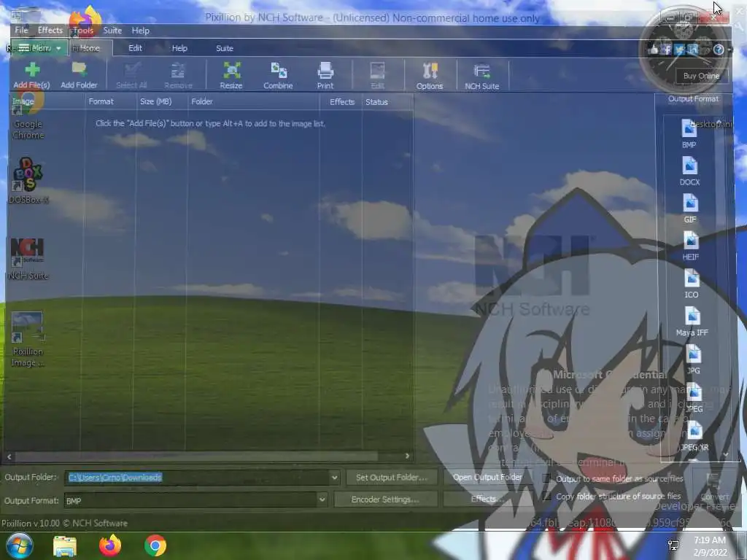Select DOCX in Output Format list
747x560 pixels.
pos(689,171)
